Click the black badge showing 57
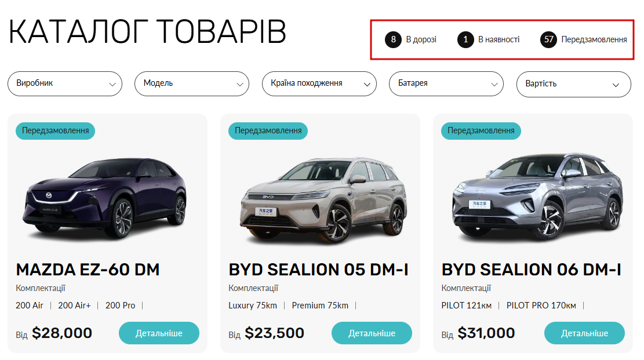 point(549,39)
